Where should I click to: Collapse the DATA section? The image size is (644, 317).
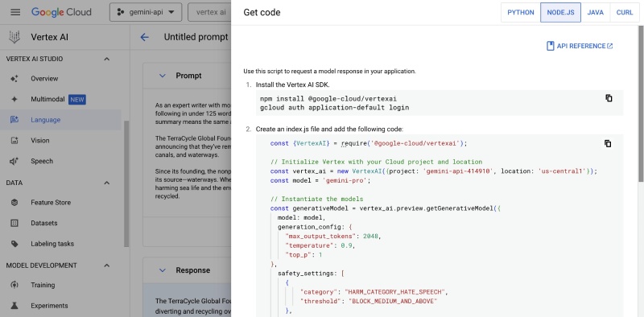click(107, 183)
